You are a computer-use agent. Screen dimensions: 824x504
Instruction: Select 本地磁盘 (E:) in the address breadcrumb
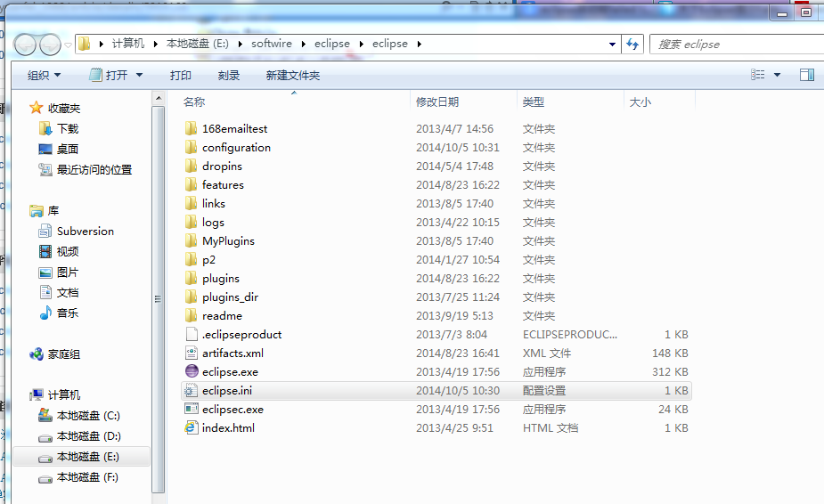coord(198,44)
